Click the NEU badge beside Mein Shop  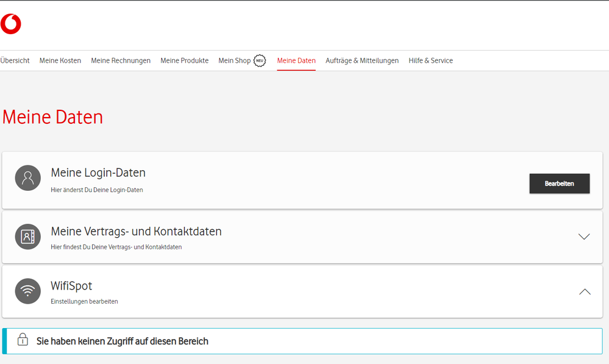(260, 60)
